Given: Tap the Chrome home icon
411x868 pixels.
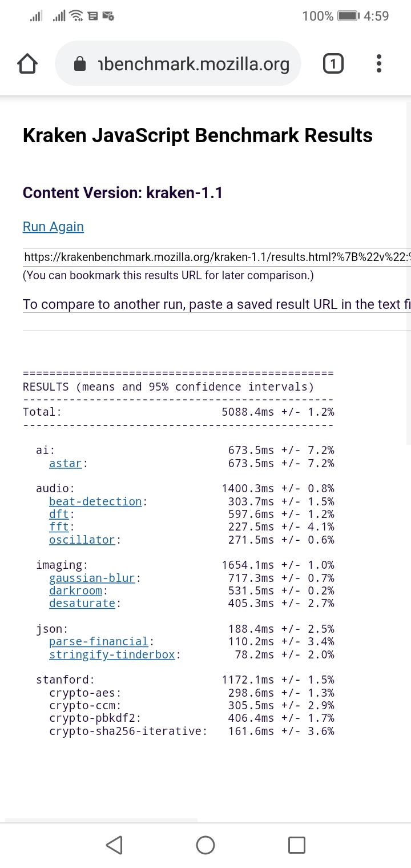Looking at the screenshot, I should pyautogui.click(x=27, y=64).
